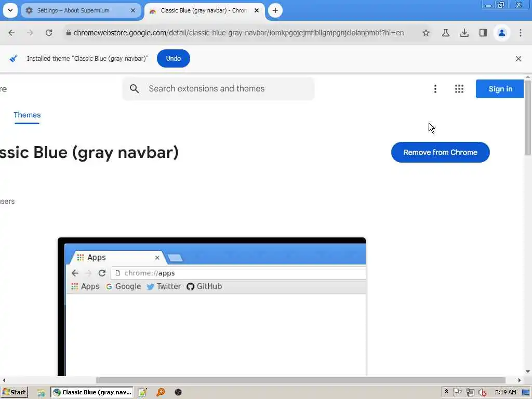
Task: Click the Sign in button
Action: click(x=500, y=89)
